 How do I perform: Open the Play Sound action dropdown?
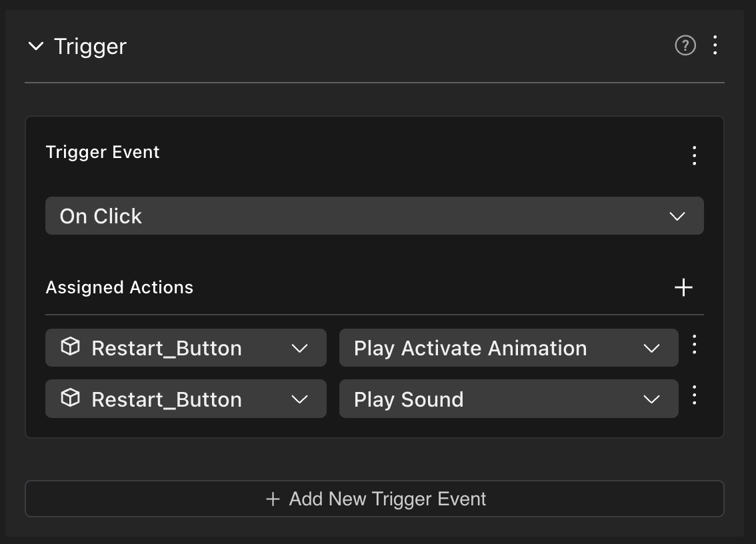click(x=507, y=399)
